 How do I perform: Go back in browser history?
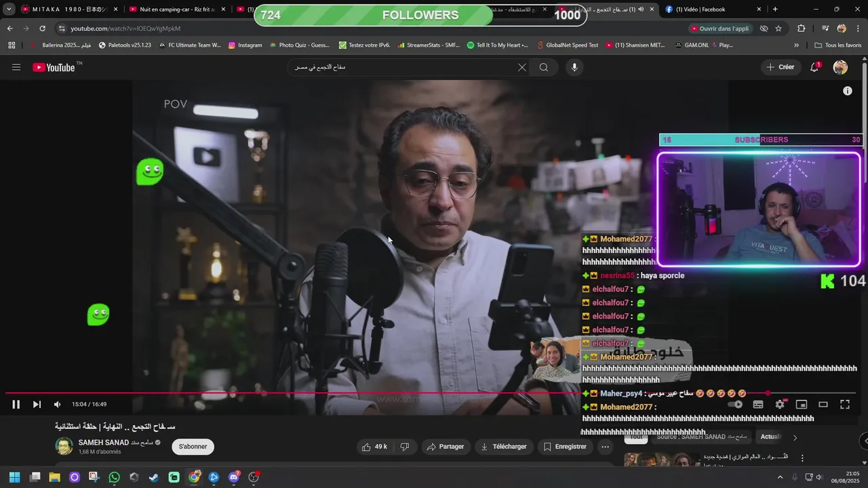9,28
